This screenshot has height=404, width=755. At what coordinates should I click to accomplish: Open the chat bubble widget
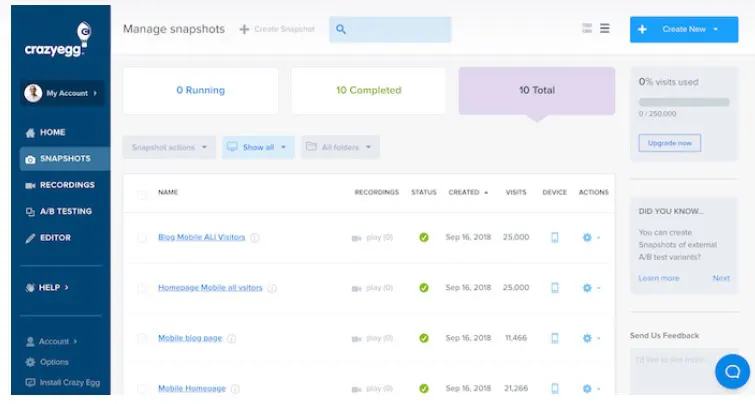[x=732, y=371]
